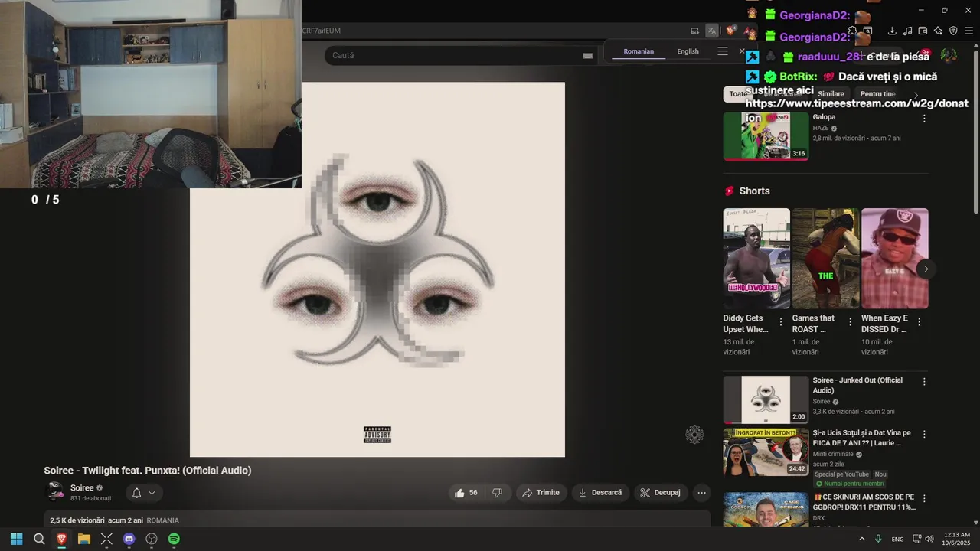Open options menu for Galopa video

tap(924, 119)
